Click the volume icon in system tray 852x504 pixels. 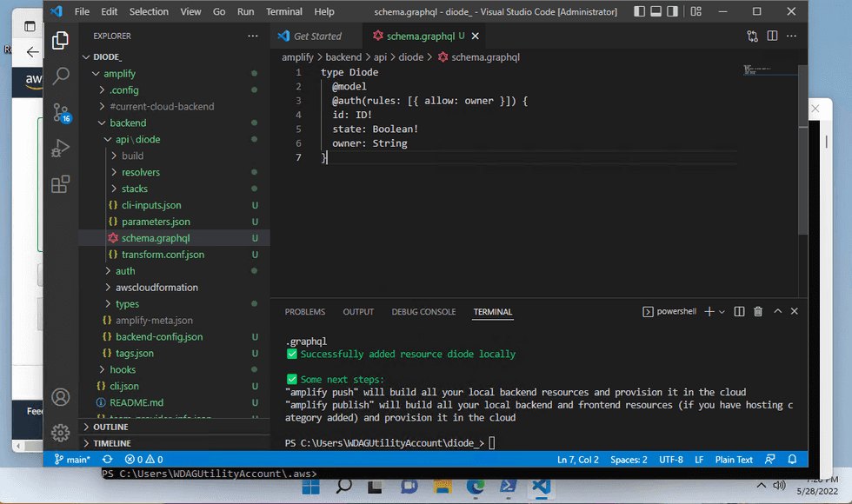[779, 486]
